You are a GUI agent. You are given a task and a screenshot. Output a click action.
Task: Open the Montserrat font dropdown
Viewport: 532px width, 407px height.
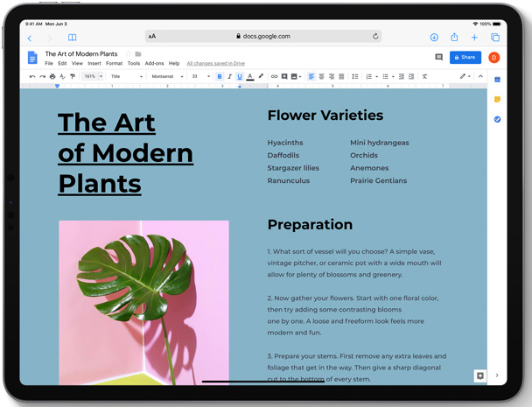tap(167, 77)
